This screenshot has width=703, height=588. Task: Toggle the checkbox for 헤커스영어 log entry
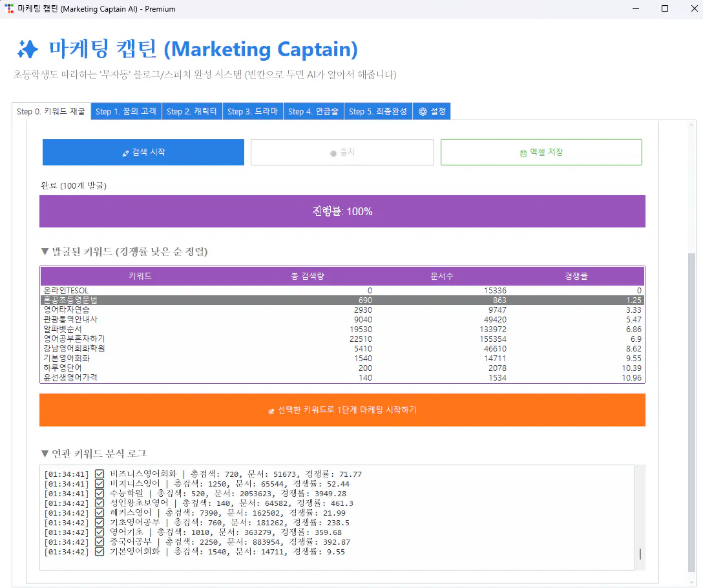pos(100,512)
